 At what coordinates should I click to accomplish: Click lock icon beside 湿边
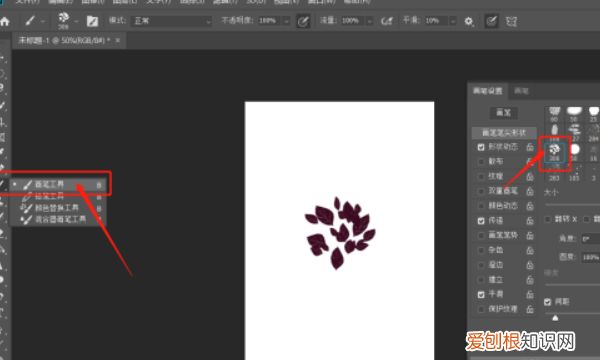(x=530, y=265)
